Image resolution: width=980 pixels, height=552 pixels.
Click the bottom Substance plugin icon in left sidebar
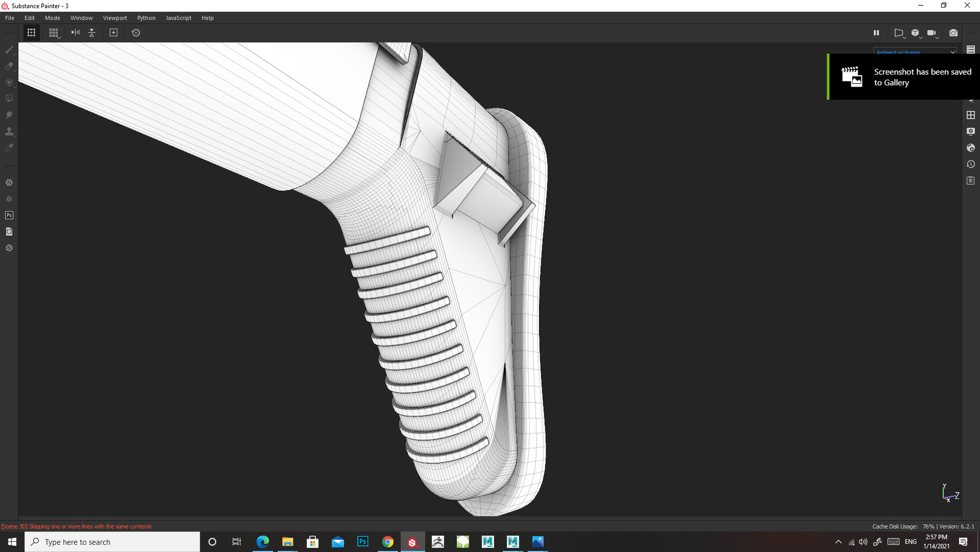[9, 248]
